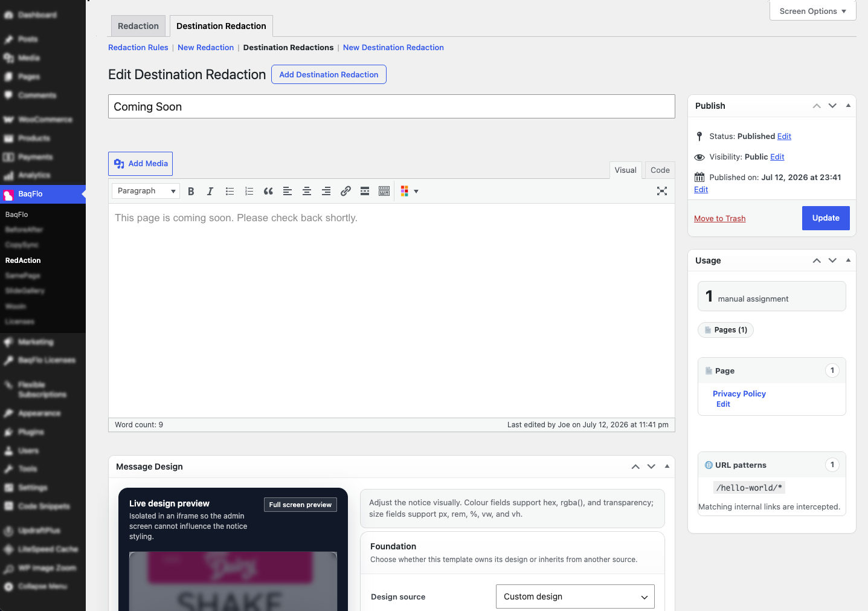Align text center
The width and height of the screenshot is (868, 611).
307,191
